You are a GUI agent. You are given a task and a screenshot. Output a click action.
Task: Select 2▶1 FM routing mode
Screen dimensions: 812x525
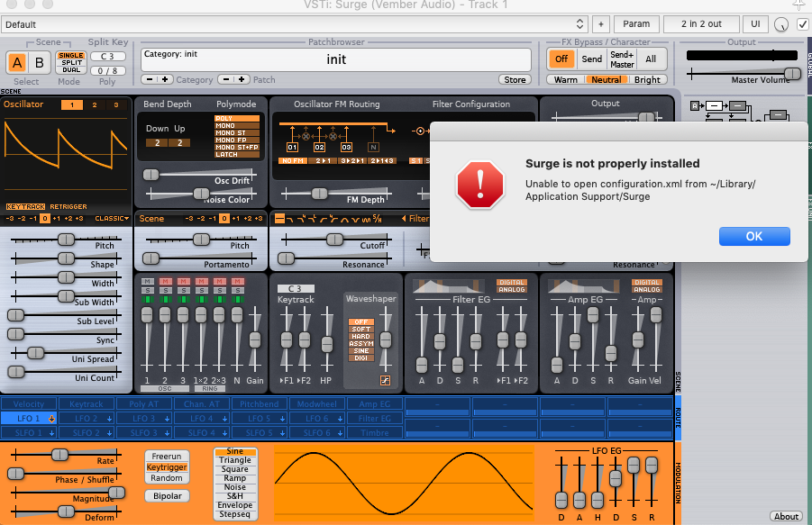pos(324,161)
